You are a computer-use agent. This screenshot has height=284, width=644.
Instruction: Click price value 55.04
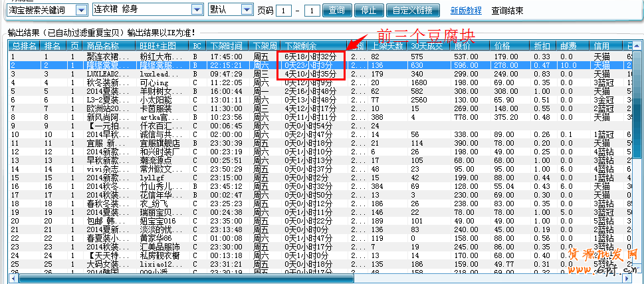click(504, 186)
